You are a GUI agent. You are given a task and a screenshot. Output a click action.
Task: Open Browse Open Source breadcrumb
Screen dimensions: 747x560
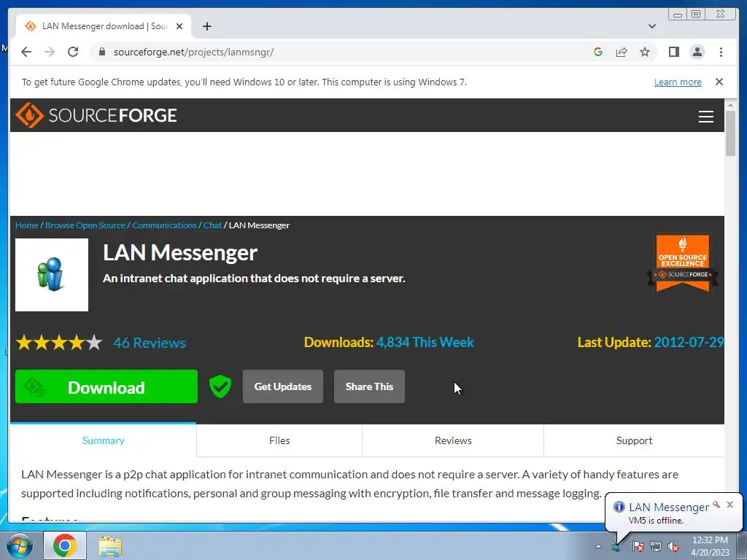[x=85, y=225]
